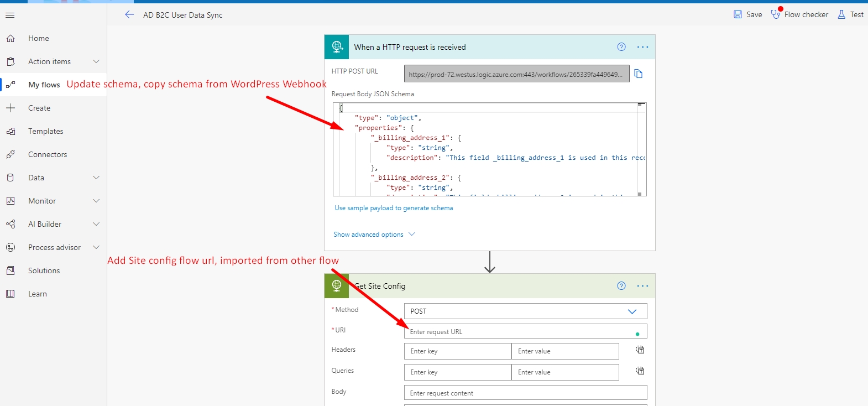
Task: Expand the Action items menu chevron
Action: (x=96, y=61)
